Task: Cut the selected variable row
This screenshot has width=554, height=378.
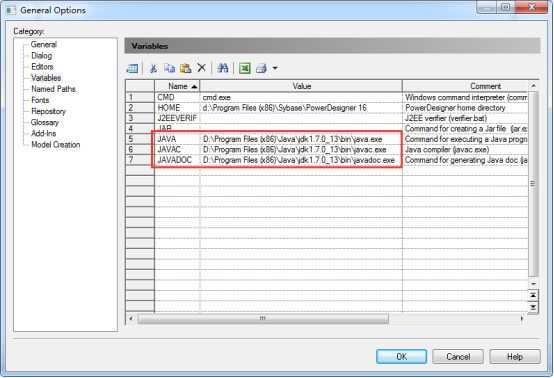Action: coord(153,68)
